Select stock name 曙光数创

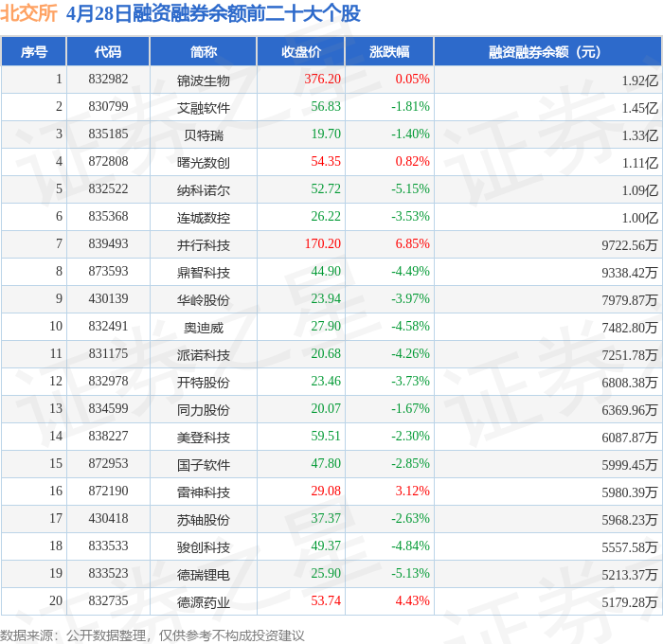(204, 163)
